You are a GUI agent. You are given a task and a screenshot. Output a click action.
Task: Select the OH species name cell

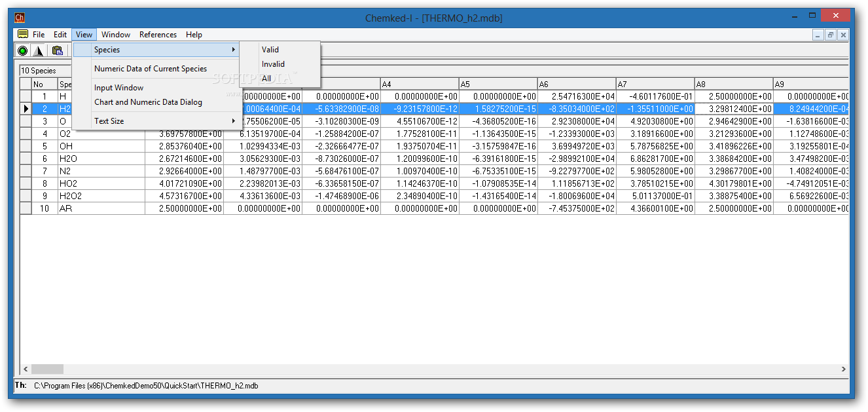(x=101, y=146)
